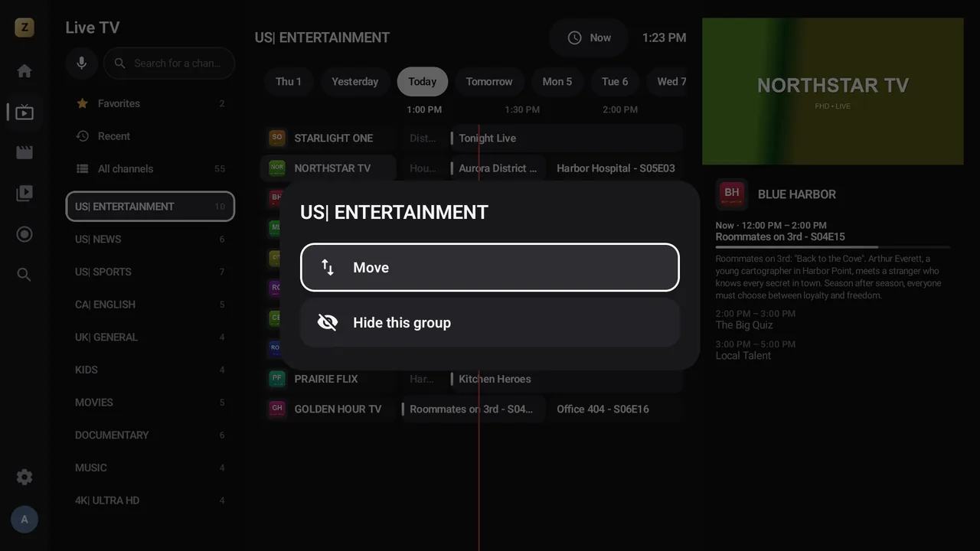The width and height of the screenshot is (980, 551).
Task: Click the NORTHSTAR TV live preview
Action: coord(833,91)
